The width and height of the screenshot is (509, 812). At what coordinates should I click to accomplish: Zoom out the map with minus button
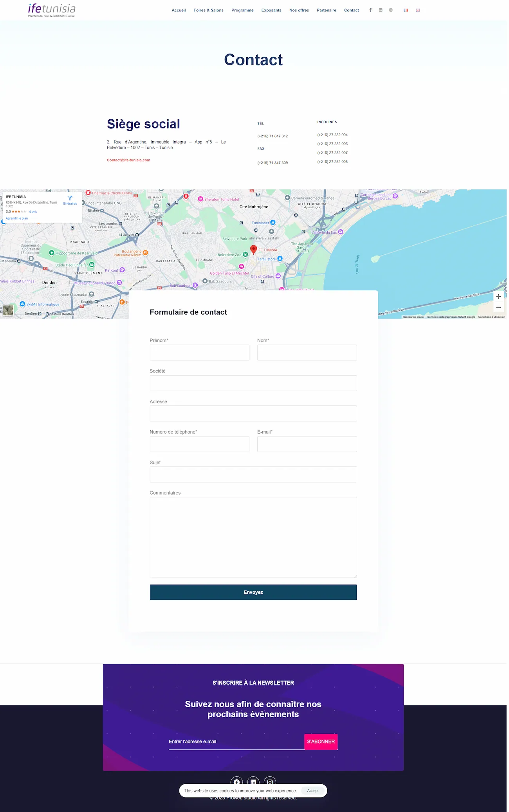point(498,308)
